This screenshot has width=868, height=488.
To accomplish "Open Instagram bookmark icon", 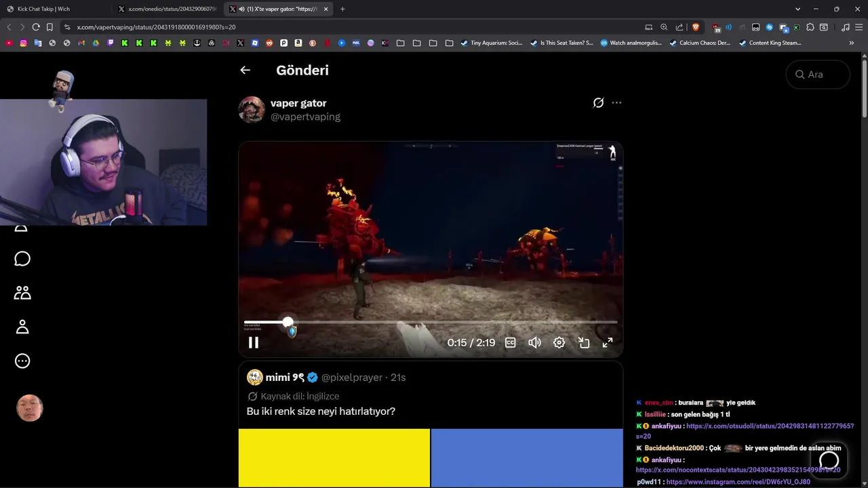I will point(23,43).
